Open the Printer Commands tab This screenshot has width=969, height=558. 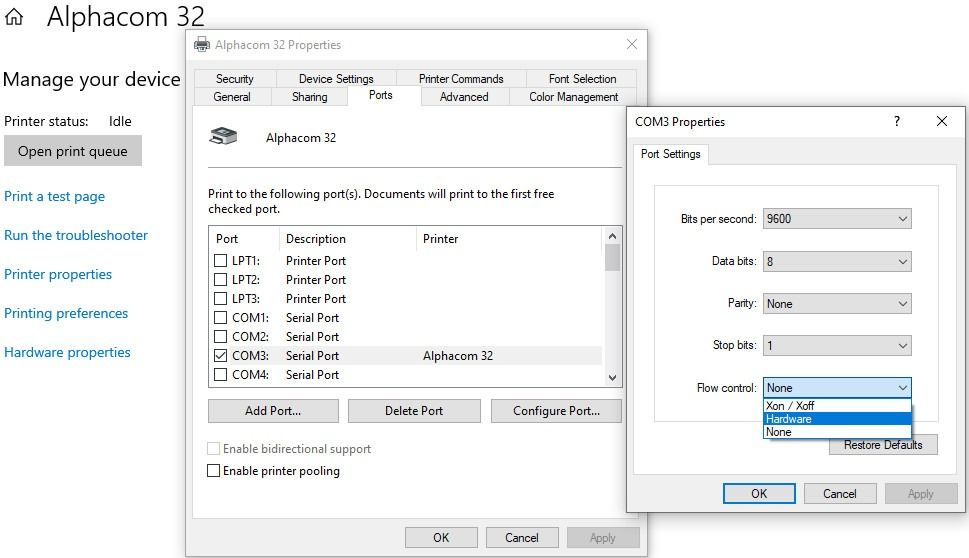click(461, 78)
